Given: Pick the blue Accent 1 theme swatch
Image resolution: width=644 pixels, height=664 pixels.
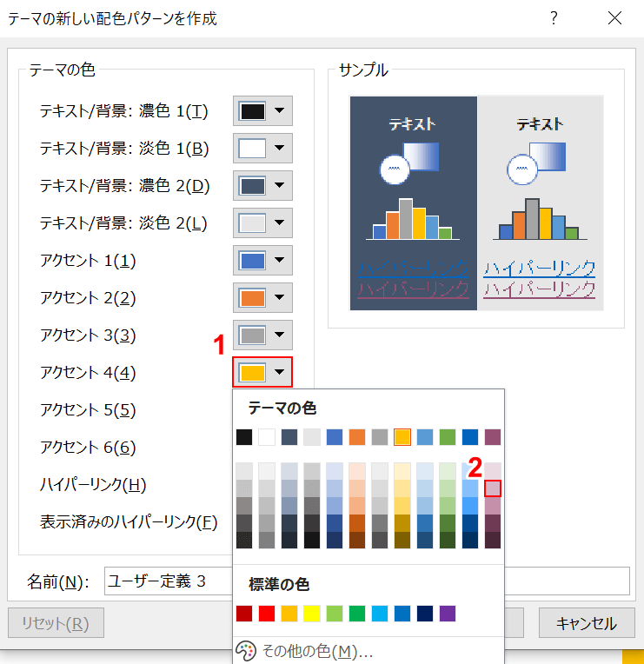Looking at the screenshot, I should point(335,437).
